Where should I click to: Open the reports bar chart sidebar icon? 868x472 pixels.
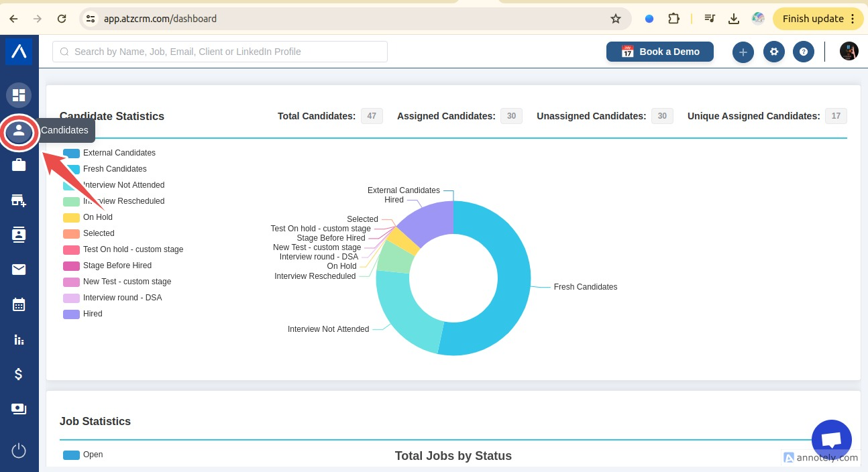click(19, 340)
